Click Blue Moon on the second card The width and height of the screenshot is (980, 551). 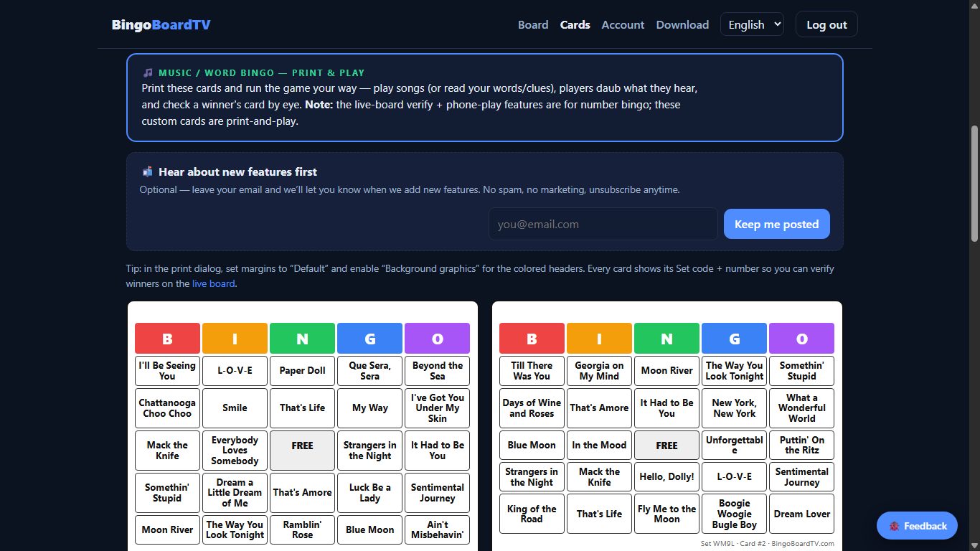pyautogui.click(x=532, y=446)
